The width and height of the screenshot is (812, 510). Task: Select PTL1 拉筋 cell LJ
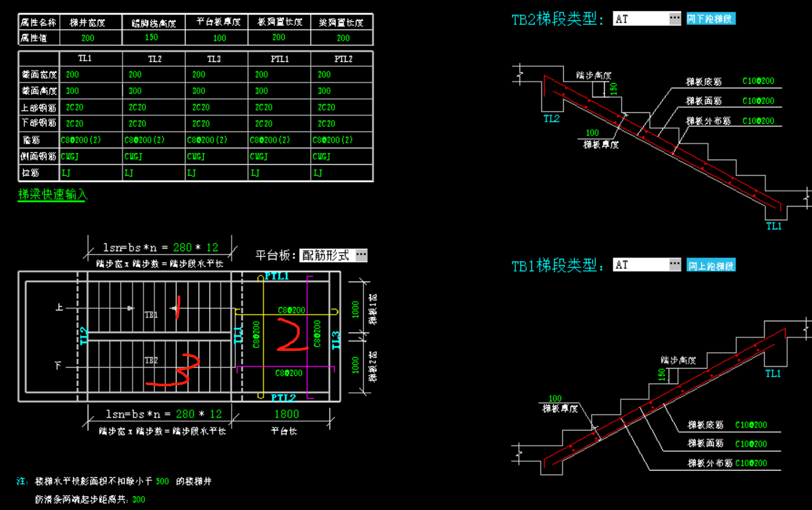pyautogui.click(x=255, y=173)
